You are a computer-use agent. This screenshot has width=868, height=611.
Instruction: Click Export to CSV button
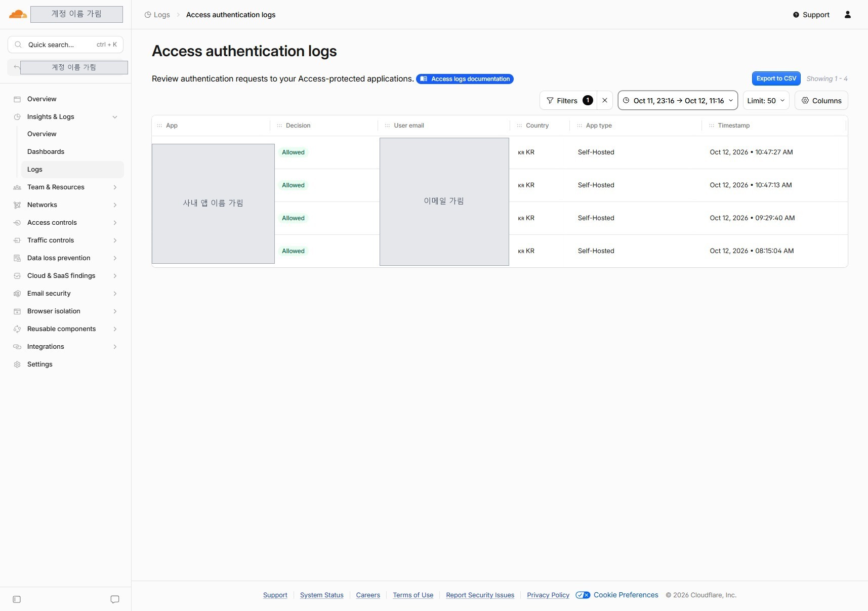776,78
